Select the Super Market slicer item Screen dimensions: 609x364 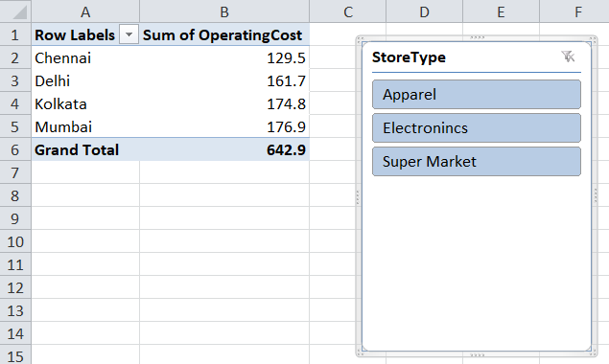coord(476,162)
